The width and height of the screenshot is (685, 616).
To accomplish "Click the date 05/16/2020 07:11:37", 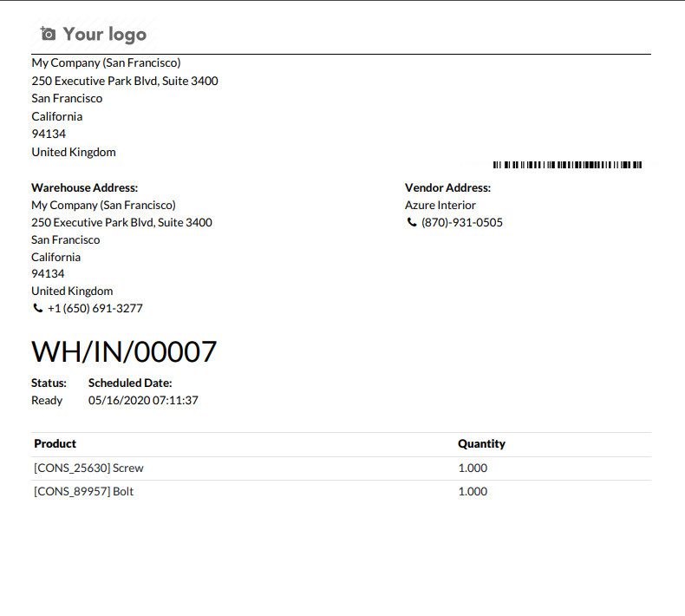I will pyautogui.click(x=143, y=401).
